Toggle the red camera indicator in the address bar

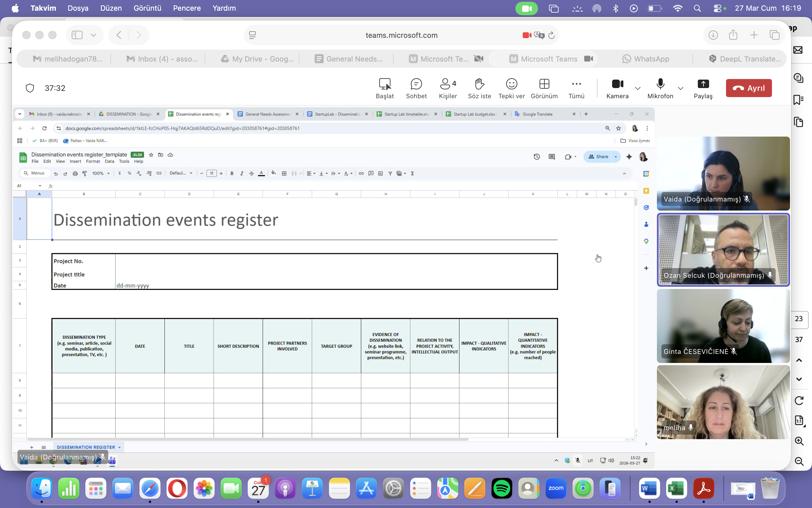pos(526,35)
